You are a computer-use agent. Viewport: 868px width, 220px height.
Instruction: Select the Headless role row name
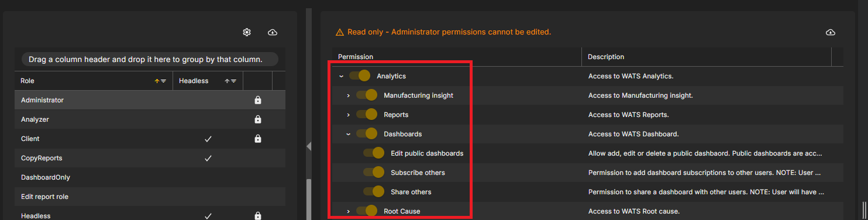[x=36, y=216]
